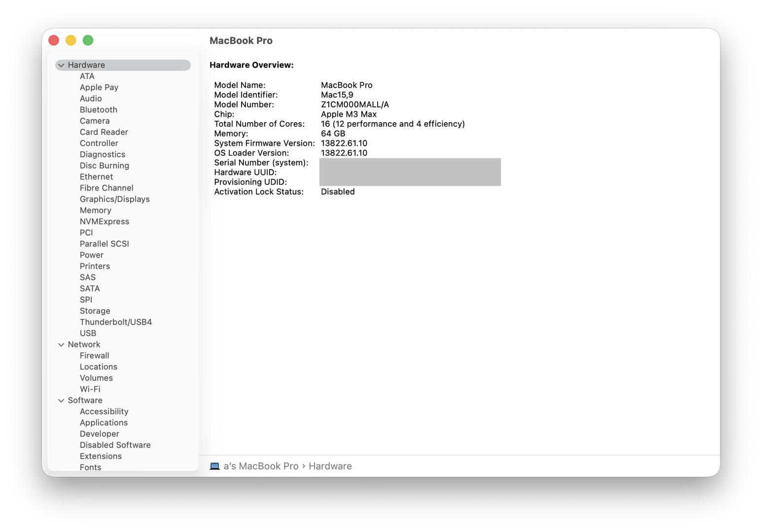Select Thunderbolt/USB4 in the sidebar
The width and height of the screenshot is (762, 532).
tap(115, 322)
